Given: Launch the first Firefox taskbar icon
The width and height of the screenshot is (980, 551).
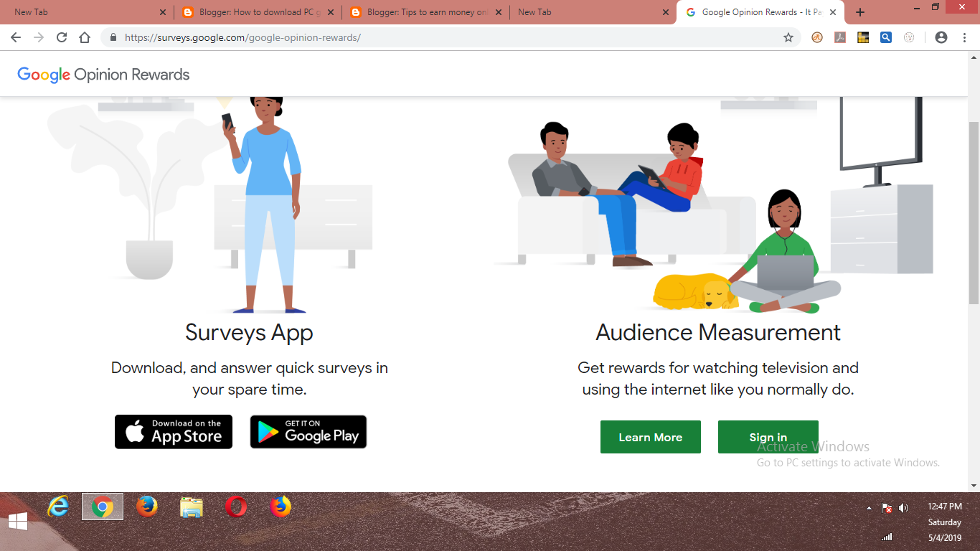Looking at the screenshot, I should [147, 507].
